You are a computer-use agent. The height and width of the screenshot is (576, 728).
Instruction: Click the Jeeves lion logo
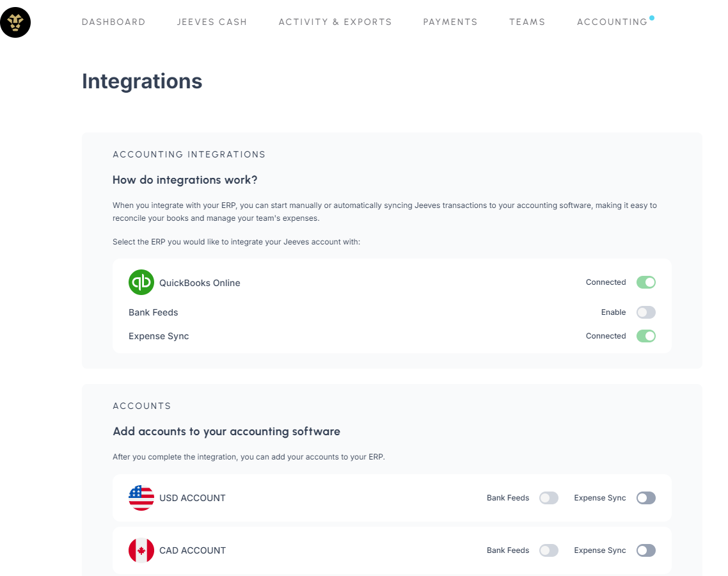15,22
